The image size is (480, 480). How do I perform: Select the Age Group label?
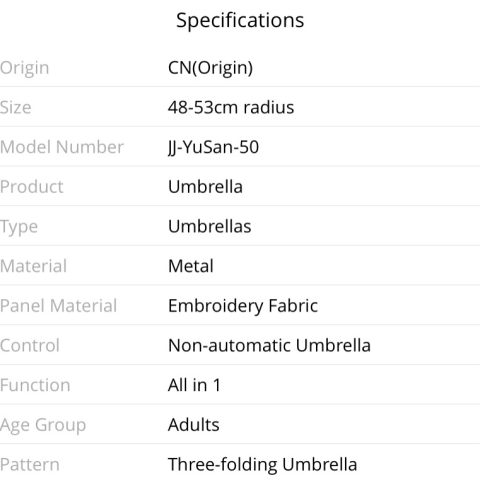click(x=43, y=426)
